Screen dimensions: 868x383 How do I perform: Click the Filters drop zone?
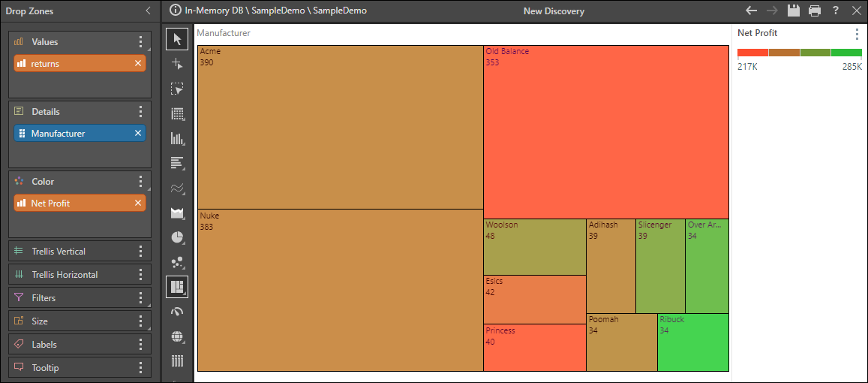click(80, 297)
